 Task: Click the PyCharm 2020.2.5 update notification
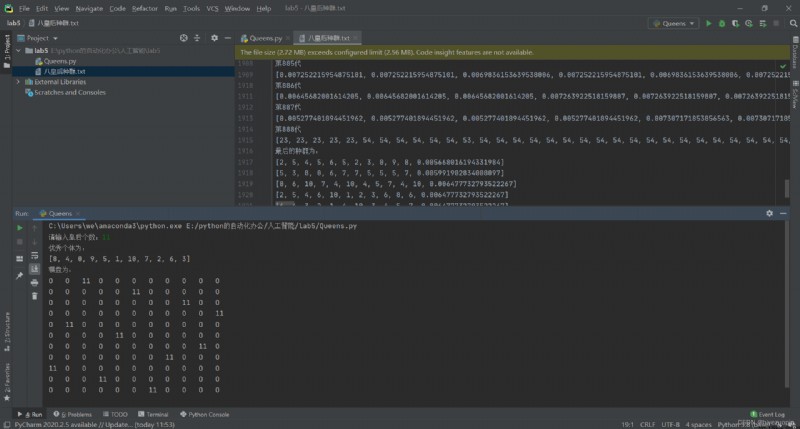94,424
